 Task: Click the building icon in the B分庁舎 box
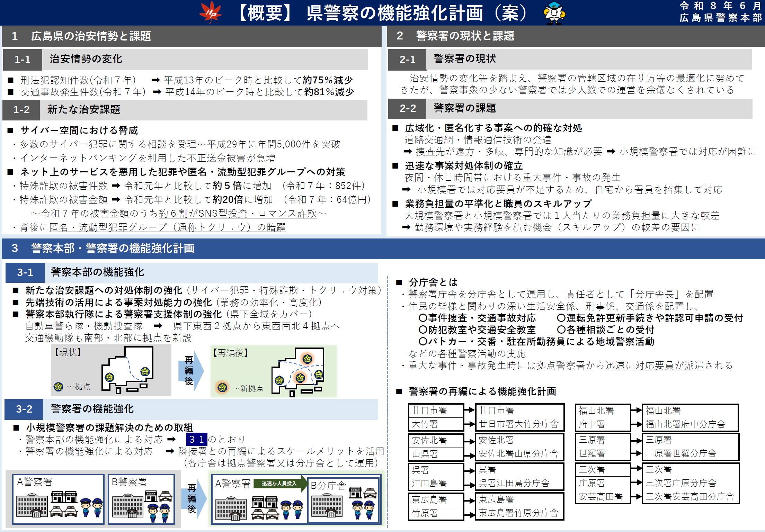[327, 505]
